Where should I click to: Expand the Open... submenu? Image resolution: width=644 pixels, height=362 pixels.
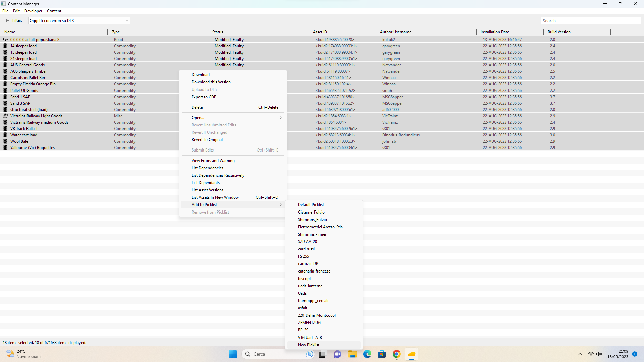pos(233,118)
